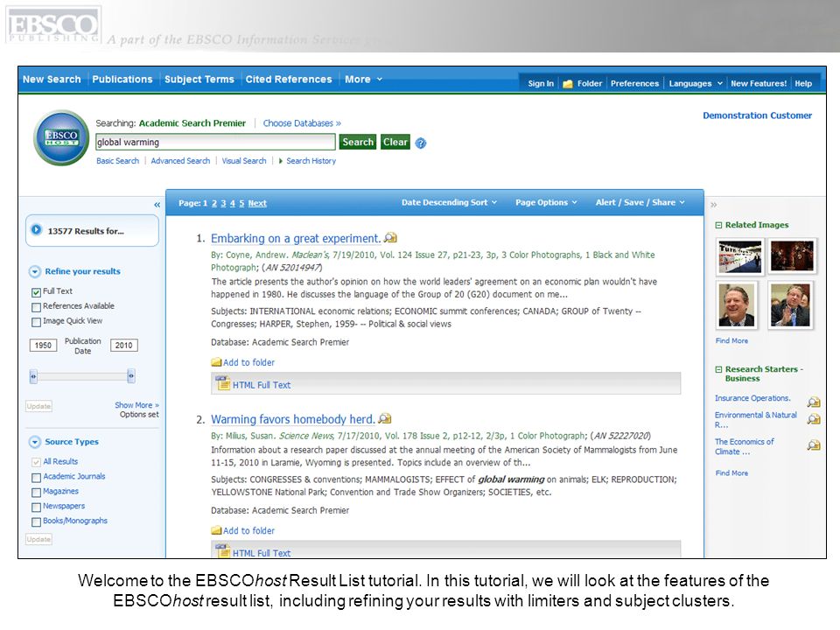Click folder icon for first result's Add to folder
840x630 pixels.
pos(216,362)
